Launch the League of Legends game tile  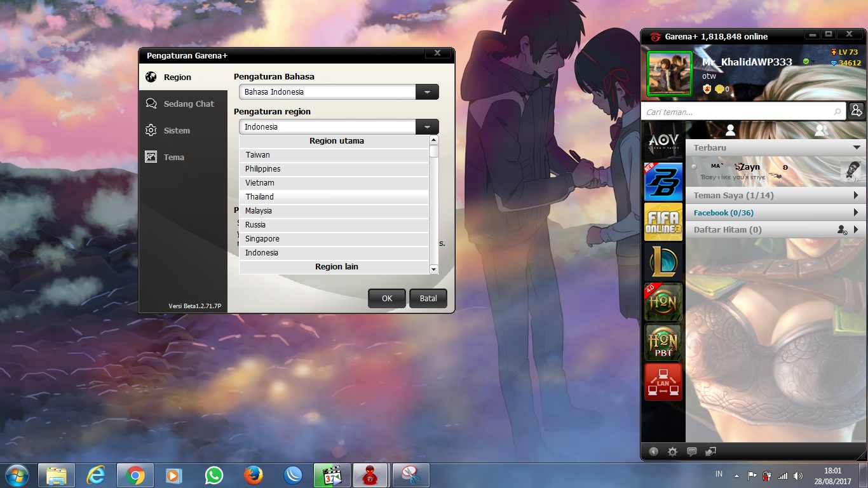[x=663, y=261]
